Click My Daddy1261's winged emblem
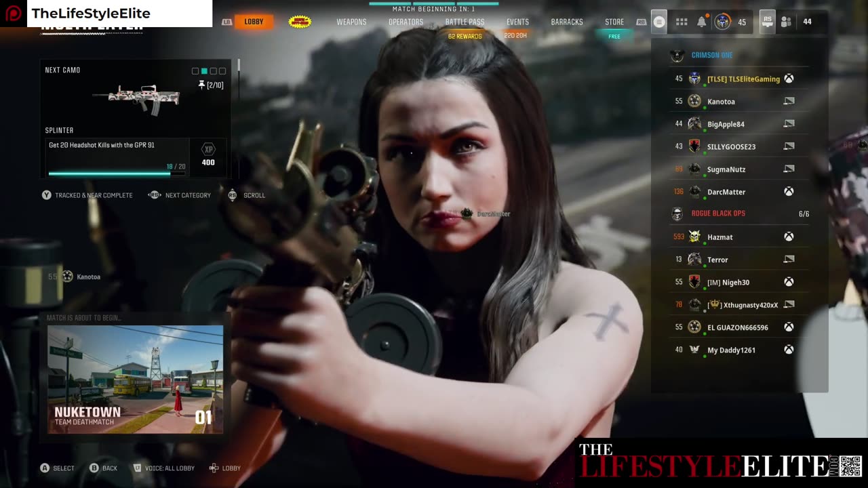The image size is (868, 488). coord(694,350)
